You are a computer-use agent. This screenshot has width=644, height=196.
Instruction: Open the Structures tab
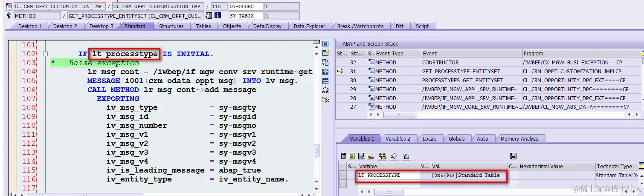click(171, 26)
